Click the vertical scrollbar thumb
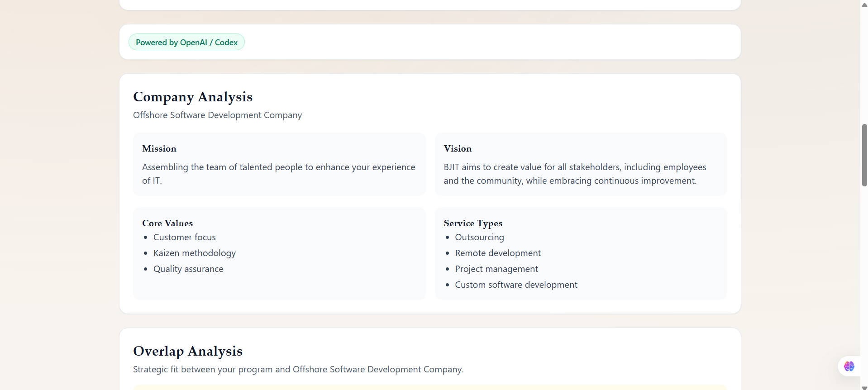Image resolution: width=868 pixels, height=390 pixels. coord(864,155)
